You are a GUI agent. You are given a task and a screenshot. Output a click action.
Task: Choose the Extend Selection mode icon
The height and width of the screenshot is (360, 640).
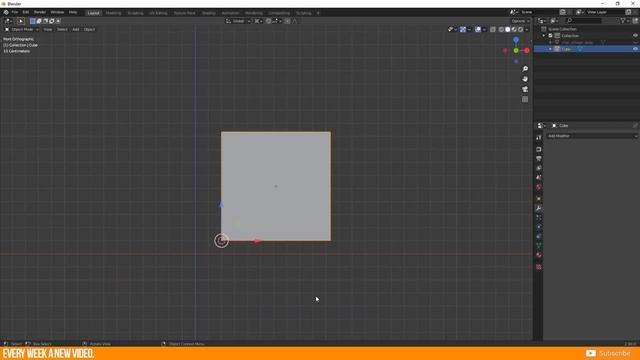click(39, 21)
